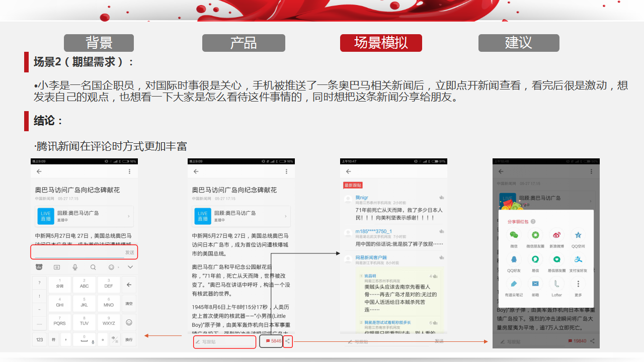Tap the 分词 key
This screenshot has height=362, width=644.
point(60,285)
